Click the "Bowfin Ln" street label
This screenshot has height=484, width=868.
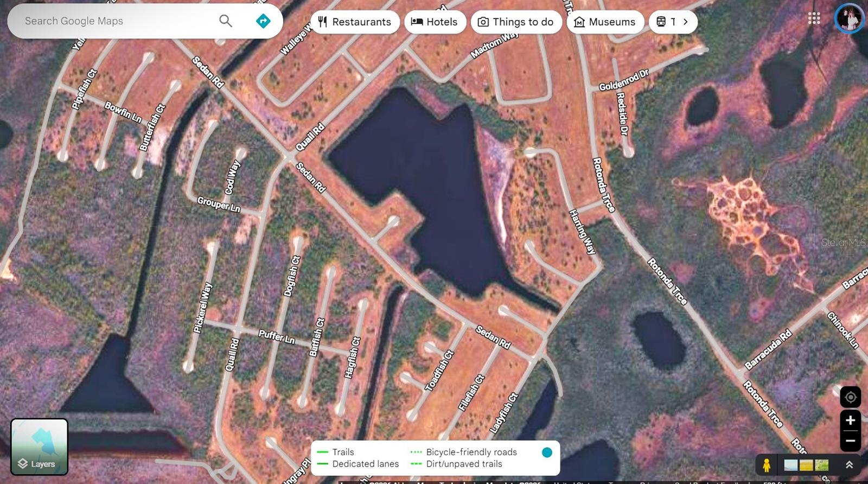pyautogui.click(x=123, y=112)
